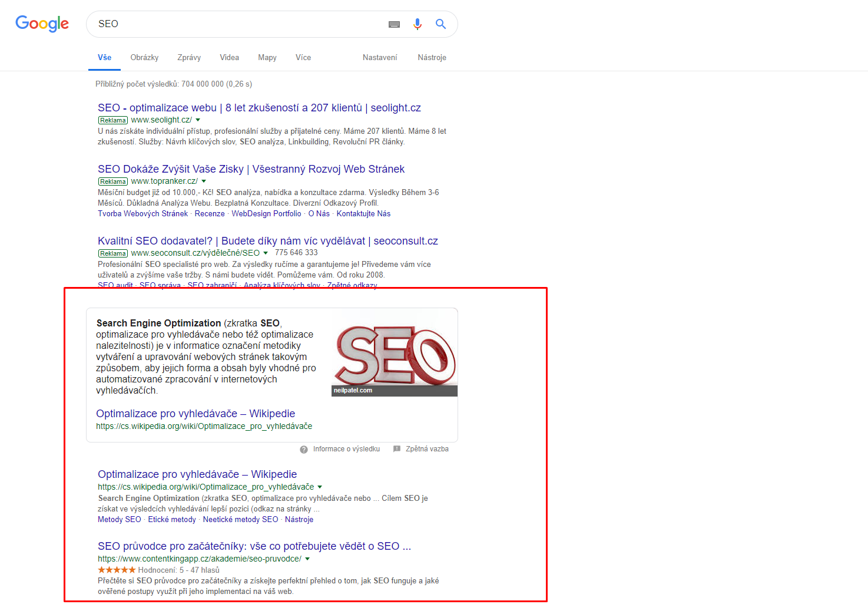Open Kvalitní SEO dodavatel headline link
868x614 pixels.
pos(268,241)
